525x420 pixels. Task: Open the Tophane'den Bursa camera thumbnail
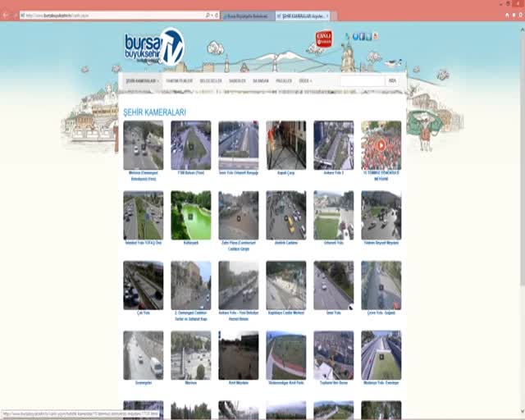point(334,355)
